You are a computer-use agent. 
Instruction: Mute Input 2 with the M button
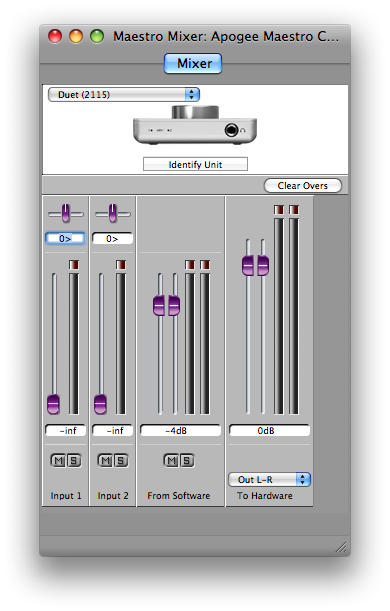[x=105, y=461]
